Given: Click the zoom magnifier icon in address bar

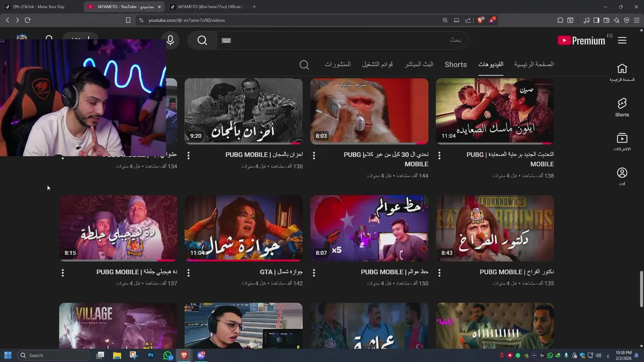Looking at the screenshot, I should click(445, 20).
